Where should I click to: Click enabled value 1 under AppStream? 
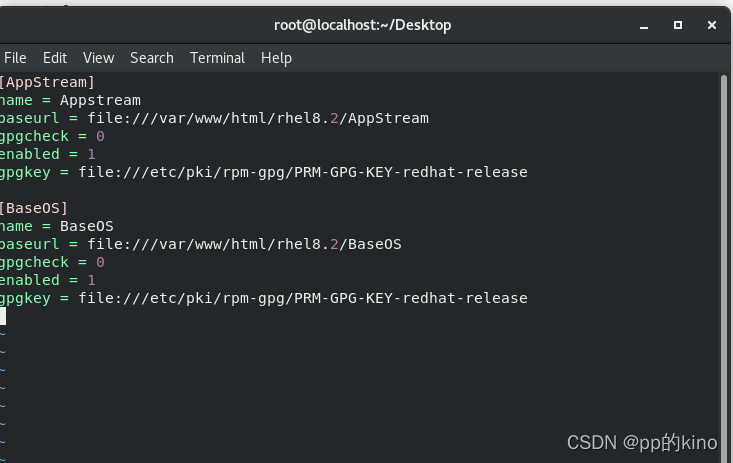91,154
